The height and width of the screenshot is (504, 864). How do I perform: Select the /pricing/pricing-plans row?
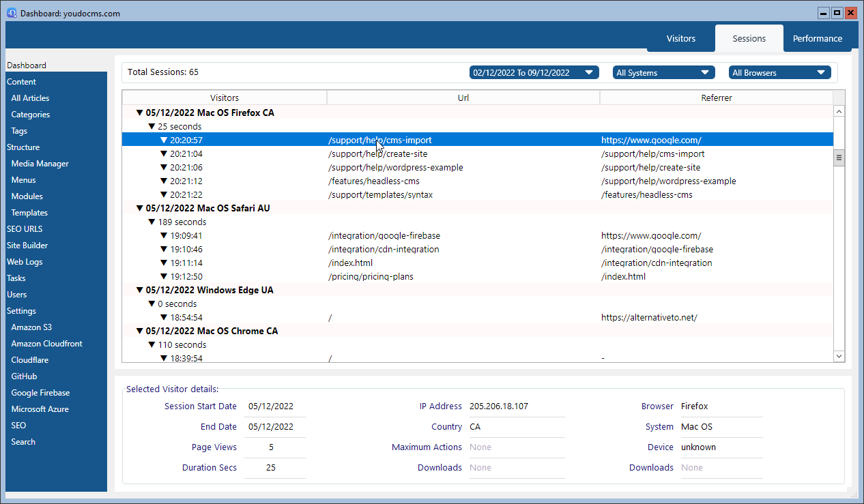371,277
